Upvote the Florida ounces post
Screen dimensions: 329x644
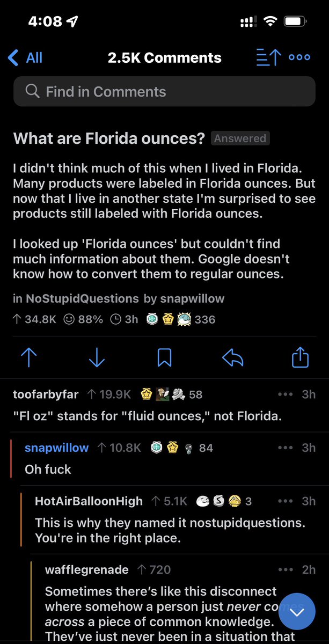coord(28,358)
